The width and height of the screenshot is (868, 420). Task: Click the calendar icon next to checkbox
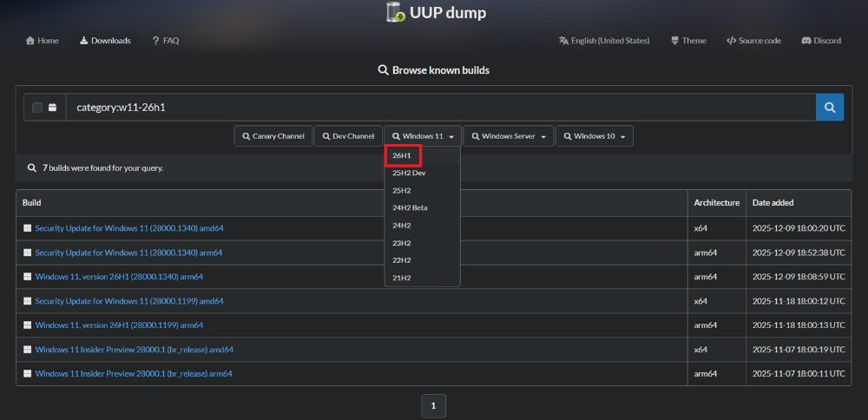53,108
